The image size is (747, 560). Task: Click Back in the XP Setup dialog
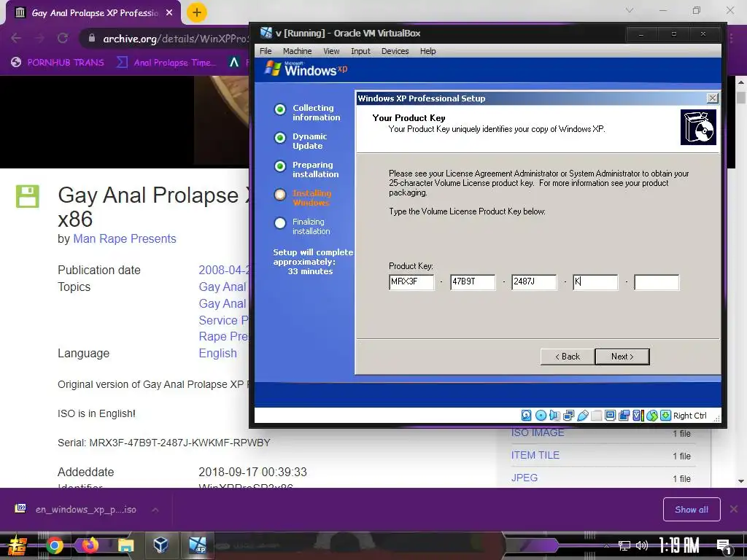(568, 357)
